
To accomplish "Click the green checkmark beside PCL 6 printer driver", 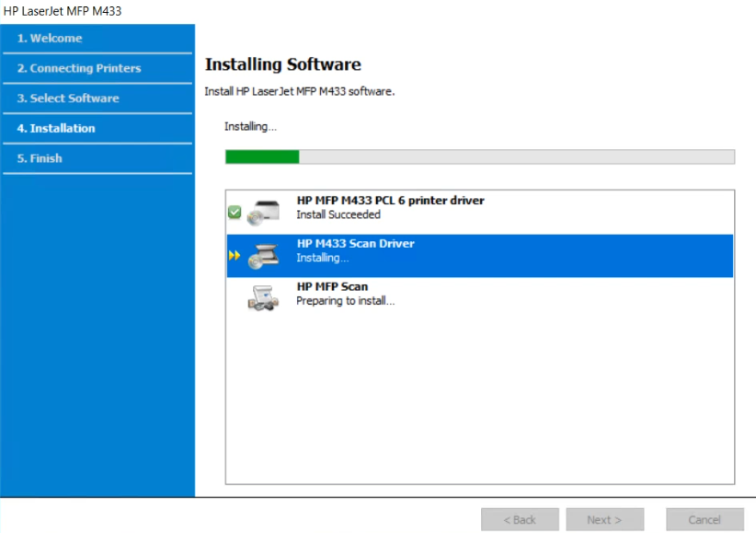I will (x=235, y=212).
